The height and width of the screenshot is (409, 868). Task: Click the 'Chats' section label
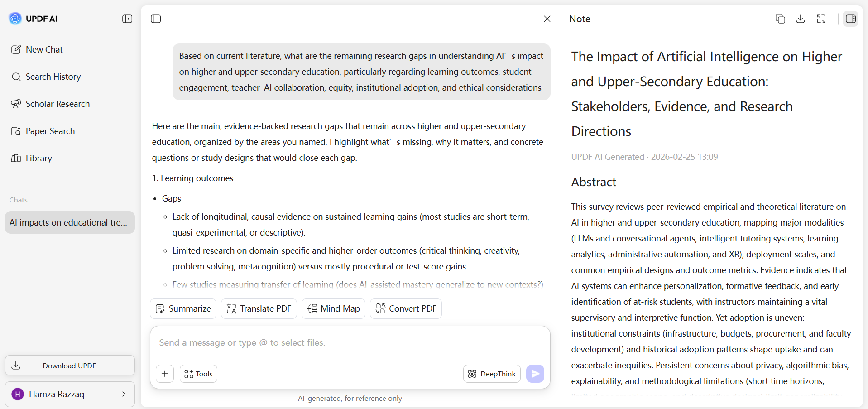(x=19, y=200)
